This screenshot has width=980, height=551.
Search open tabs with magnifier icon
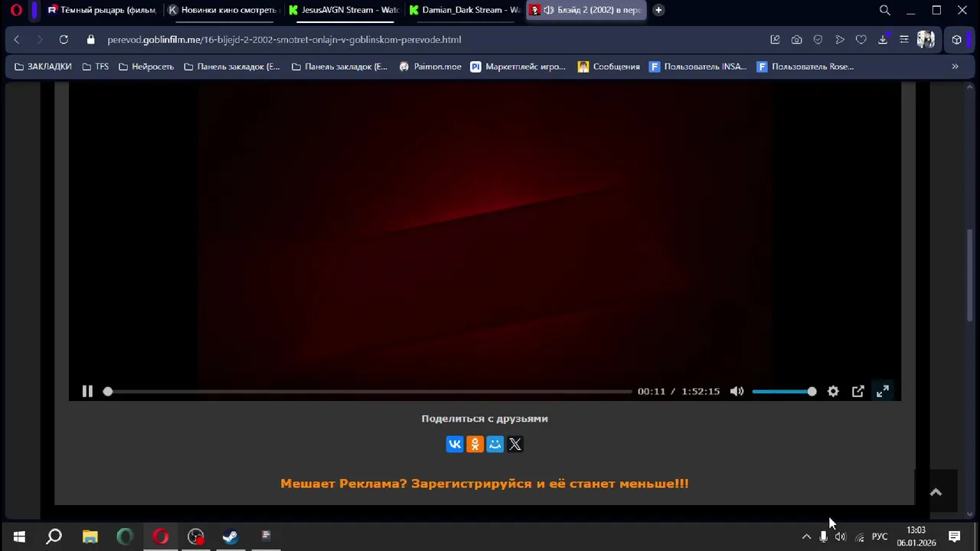[885, 10]
